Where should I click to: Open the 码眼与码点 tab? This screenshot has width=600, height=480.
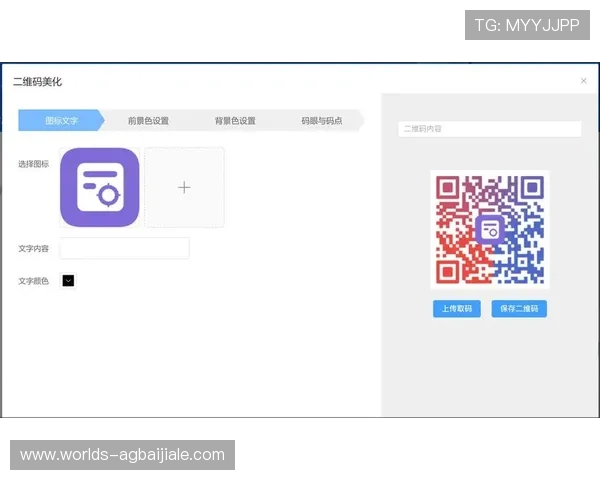(x=322, y=121)
